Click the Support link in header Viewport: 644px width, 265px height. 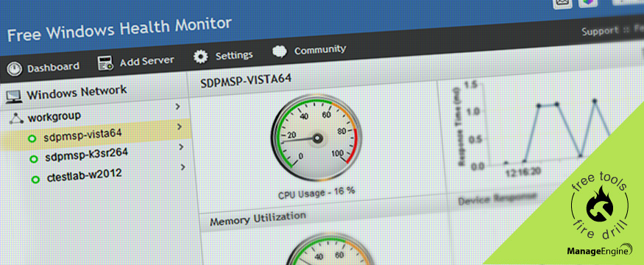(x=600, y=31)
